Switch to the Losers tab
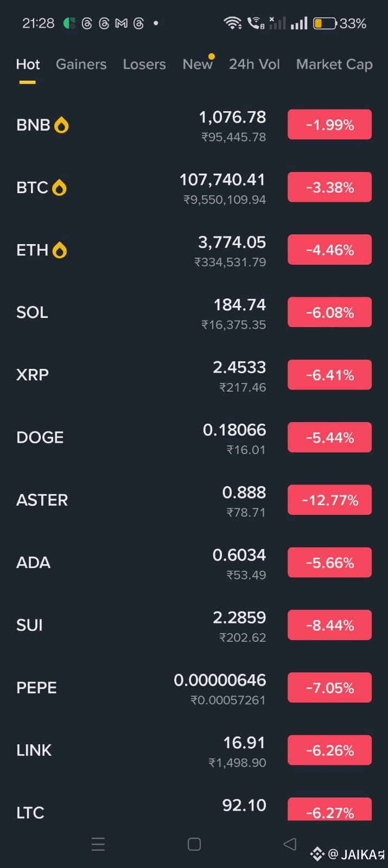Image resolution: width=388 pixels, height=868 pixels. click(x=144, y=65)
